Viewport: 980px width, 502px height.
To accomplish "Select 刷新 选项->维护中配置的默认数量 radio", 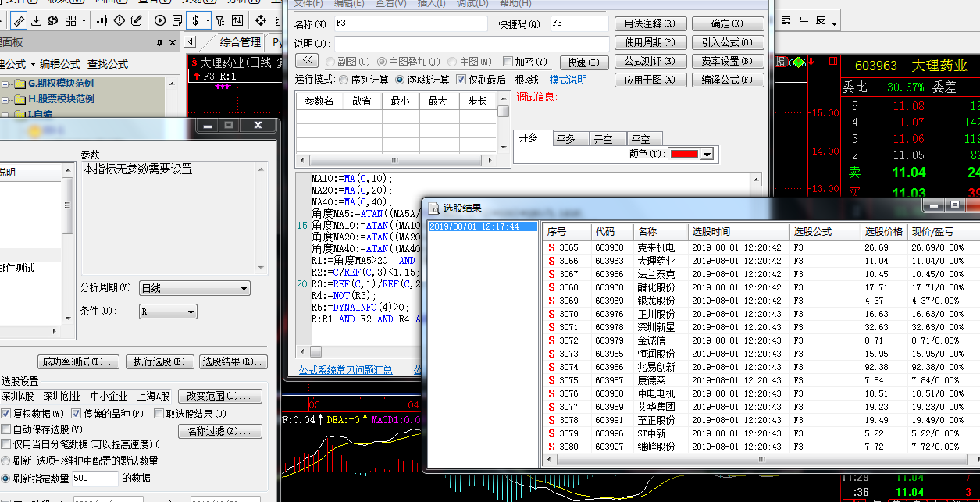I will (x=7, y=461).
